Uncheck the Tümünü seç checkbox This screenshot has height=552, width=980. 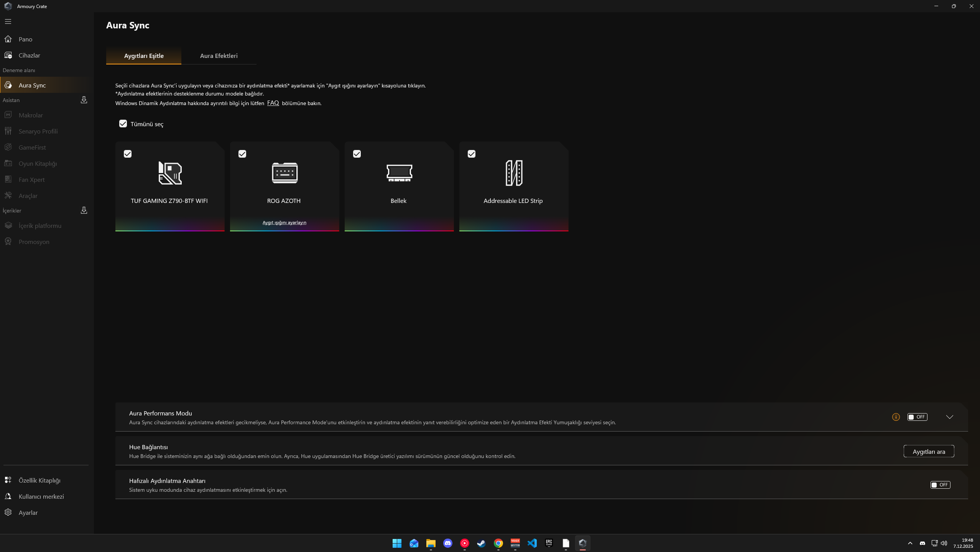(123, 124)
